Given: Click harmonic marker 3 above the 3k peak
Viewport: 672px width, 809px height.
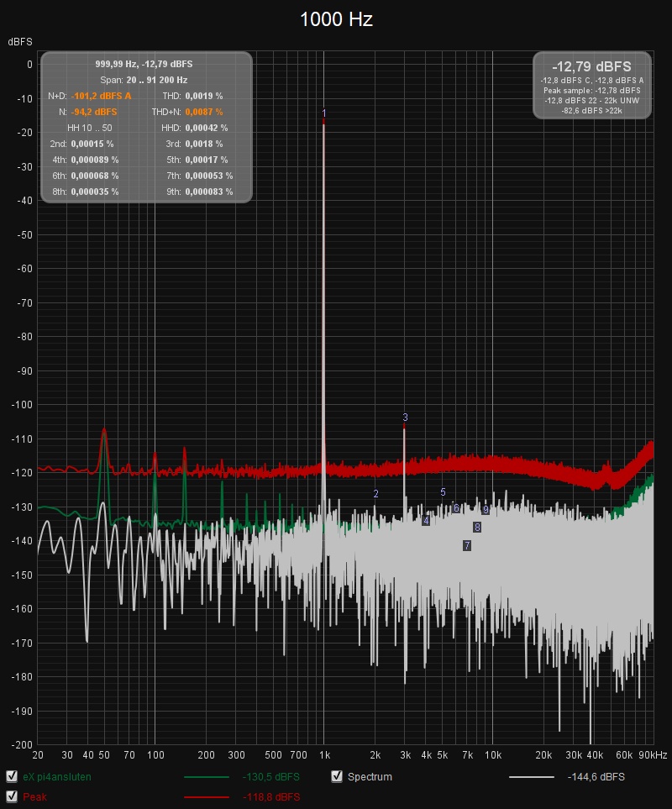Looking at the screenshot, I should [x=405, y=417].
